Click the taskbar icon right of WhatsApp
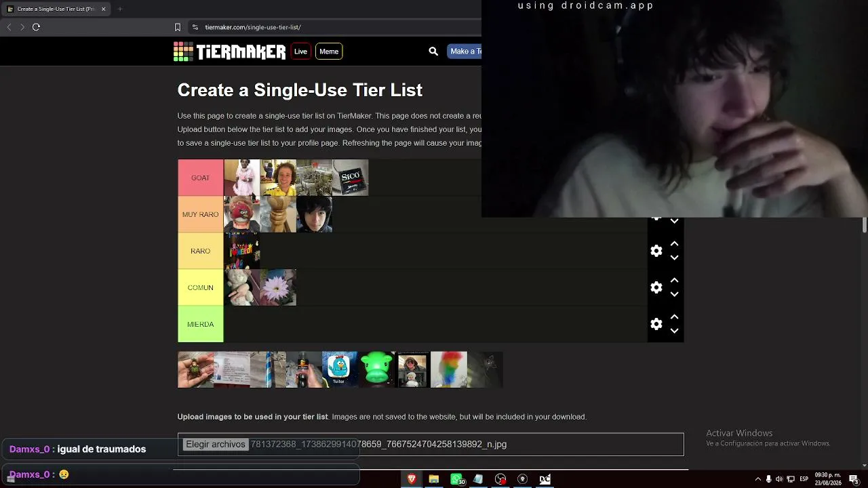868x488 pixels. click(478, 479)
